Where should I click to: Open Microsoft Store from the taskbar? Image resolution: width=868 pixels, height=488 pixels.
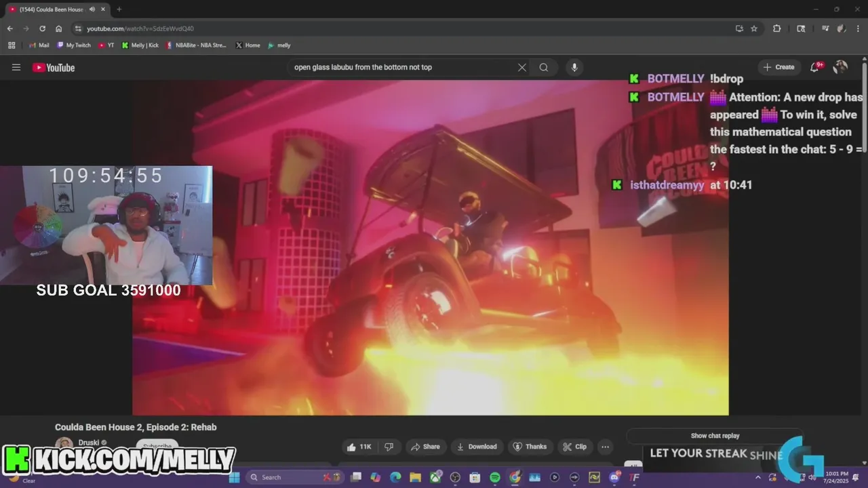click(475, 477)
